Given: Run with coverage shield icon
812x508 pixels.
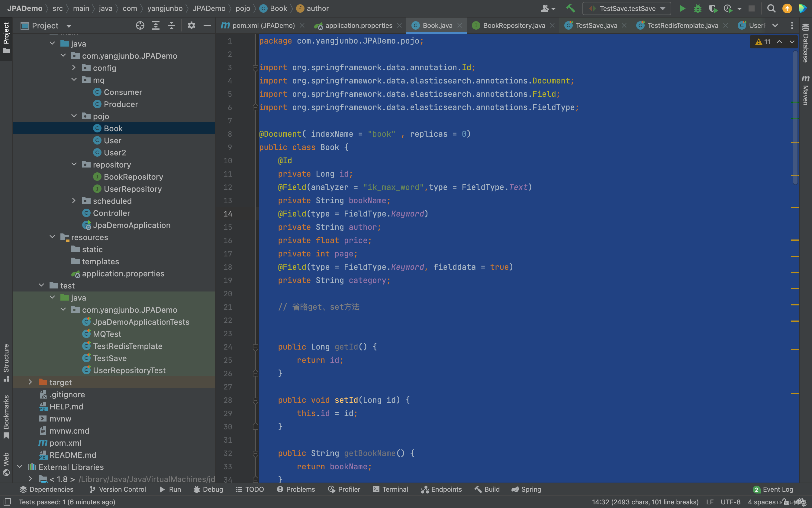Looking at the screenshot, I should pos(713,8).
